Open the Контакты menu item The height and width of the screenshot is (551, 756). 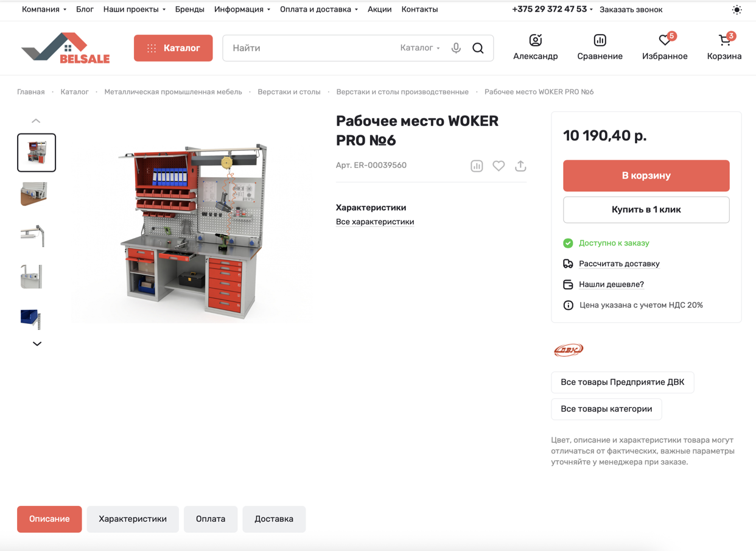pyautogui.click(x=419, y=10)
